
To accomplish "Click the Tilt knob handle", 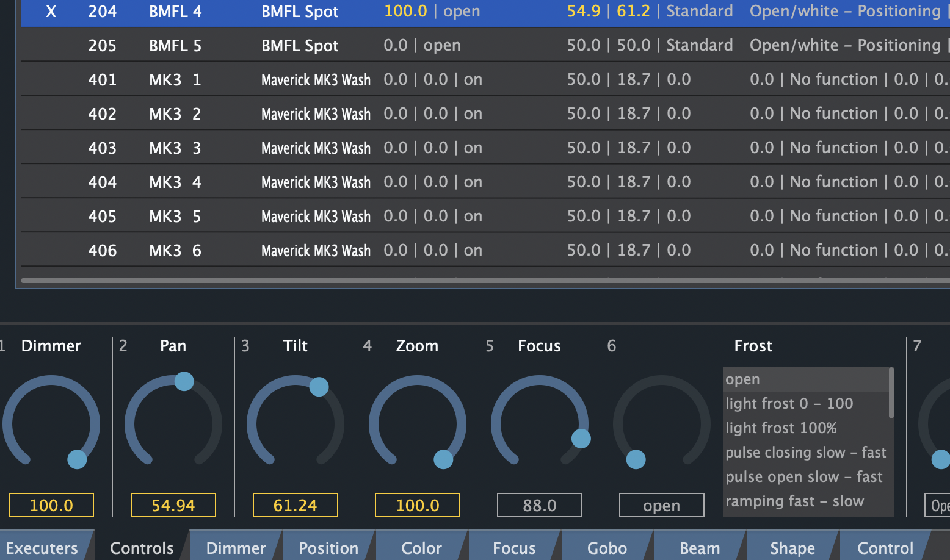I will coord(319,386).
